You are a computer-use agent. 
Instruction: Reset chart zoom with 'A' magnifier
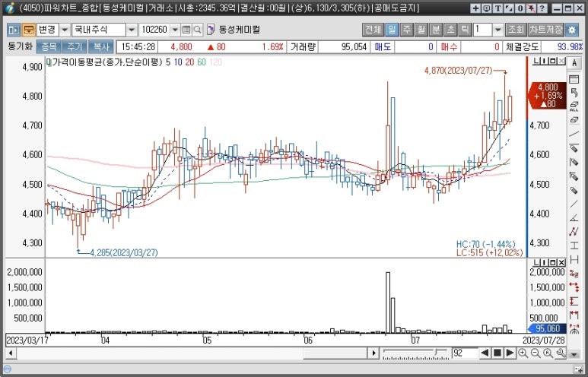tap(548, 353)
